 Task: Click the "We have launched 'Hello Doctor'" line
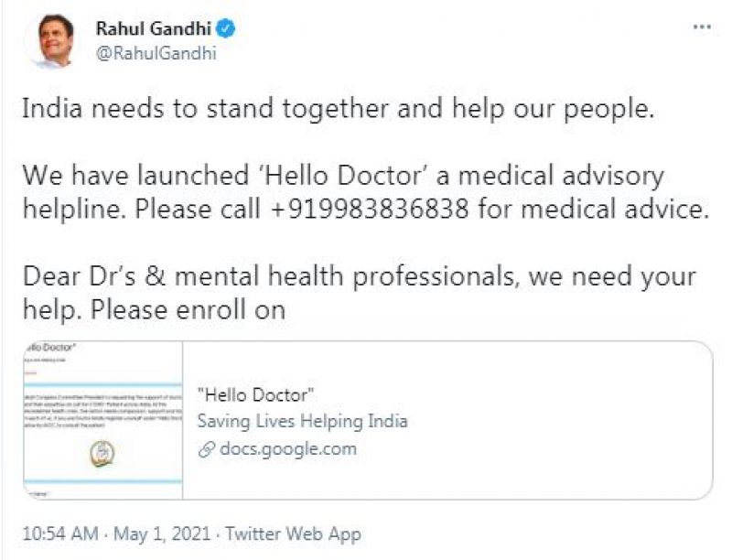(x=342, y=175)
